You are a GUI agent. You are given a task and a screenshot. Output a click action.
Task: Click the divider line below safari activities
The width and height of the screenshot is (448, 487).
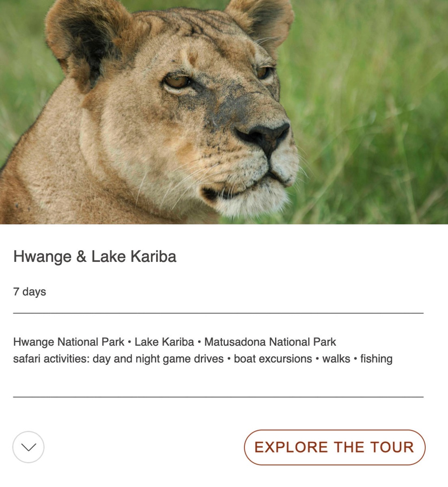coord(218,396)
